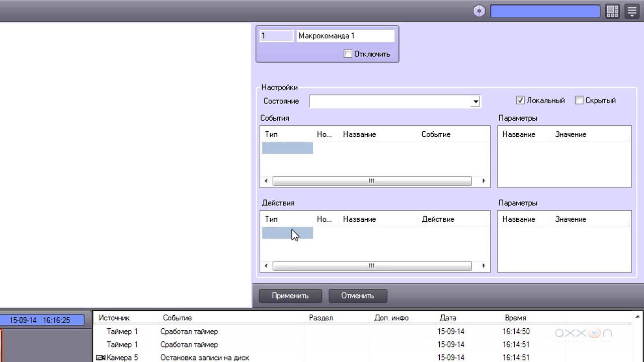Enable the Скрытый checkbox
The height and width of the screenshot is (362, 644).
(579, 100)
